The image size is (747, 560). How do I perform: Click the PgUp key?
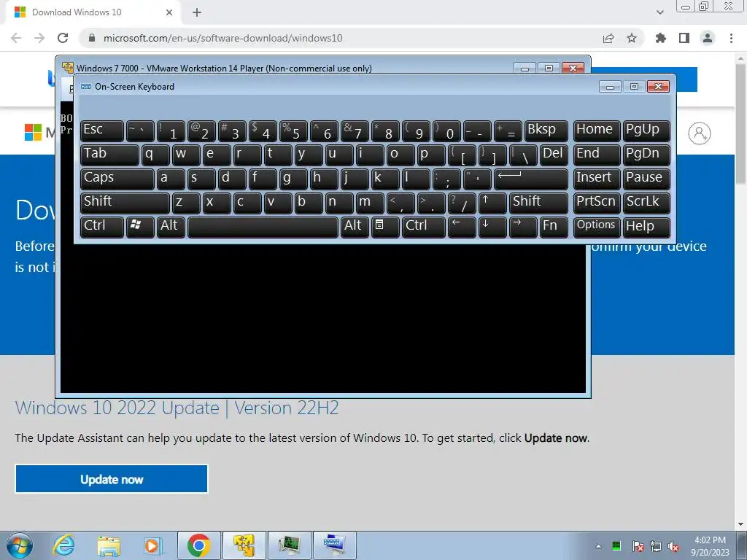tap(646, 131)
